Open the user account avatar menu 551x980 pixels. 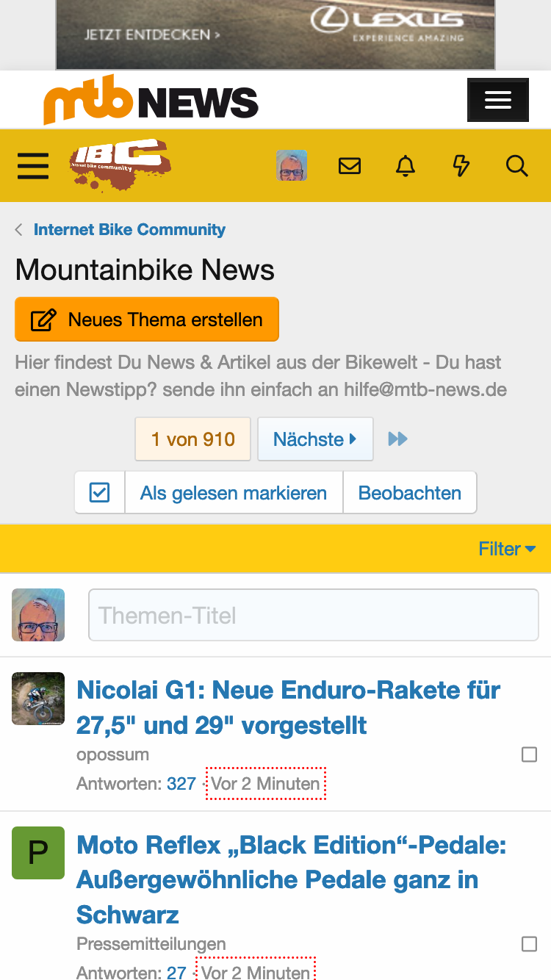(291, 166)
